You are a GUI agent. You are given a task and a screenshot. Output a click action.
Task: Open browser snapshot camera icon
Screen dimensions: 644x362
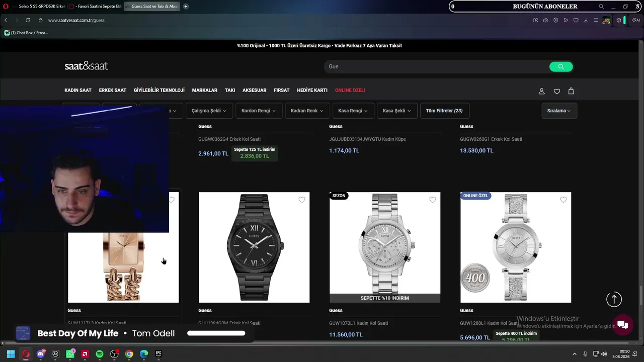click(545, 20)
